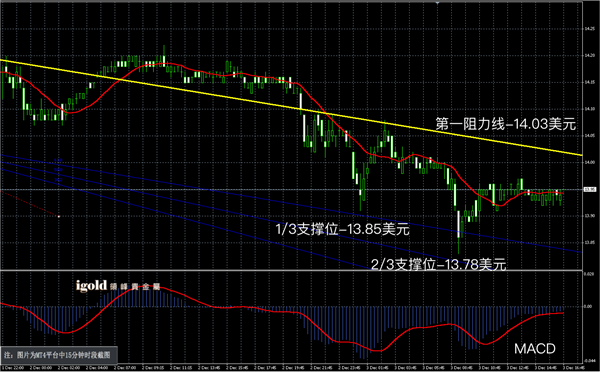Click the 1/3支撑位–13.85美元 support label

(342, 229)
